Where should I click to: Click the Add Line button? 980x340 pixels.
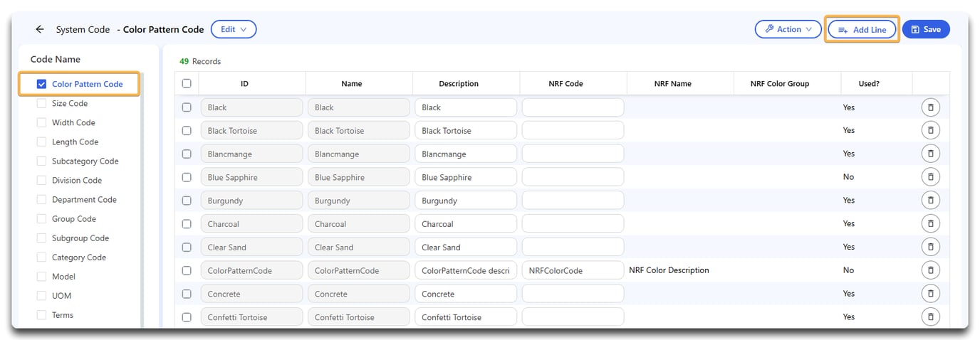pos(861,30)
